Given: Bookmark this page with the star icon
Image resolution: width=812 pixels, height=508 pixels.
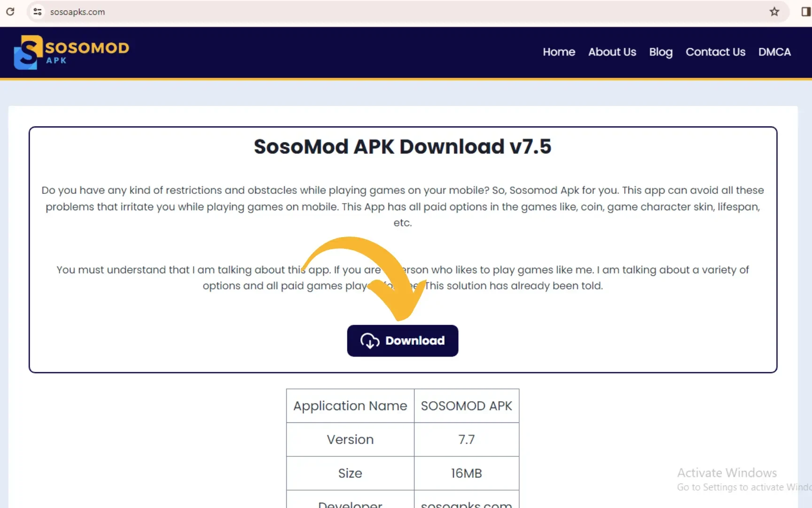Looking at the screenshot, I should 774,12.
